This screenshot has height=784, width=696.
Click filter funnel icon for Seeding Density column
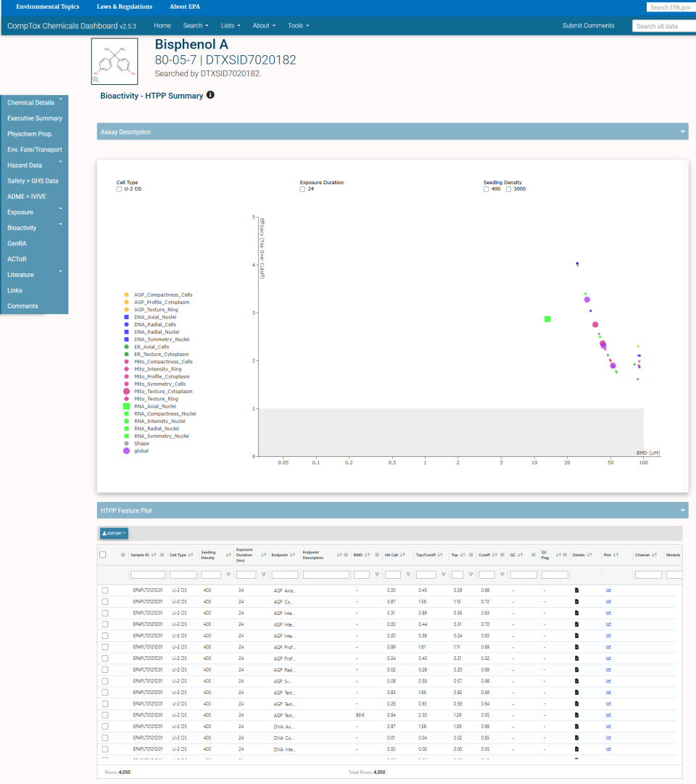click(x=228, y=574)
